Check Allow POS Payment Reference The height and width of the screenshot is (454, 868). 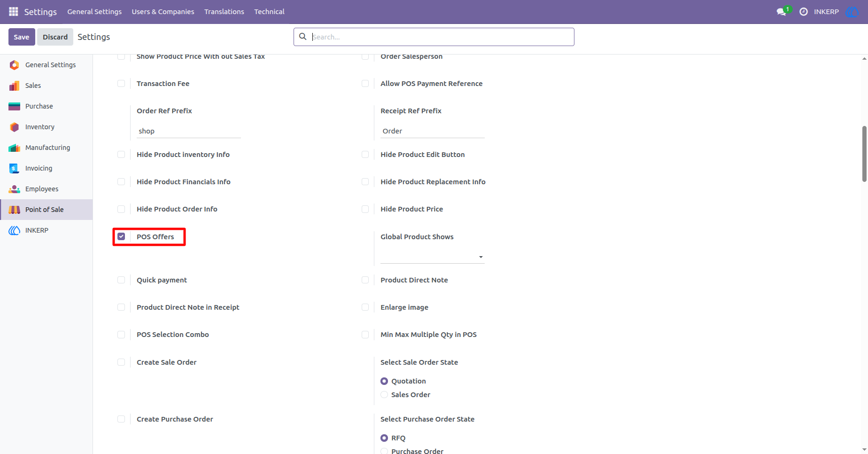point(365,84)
